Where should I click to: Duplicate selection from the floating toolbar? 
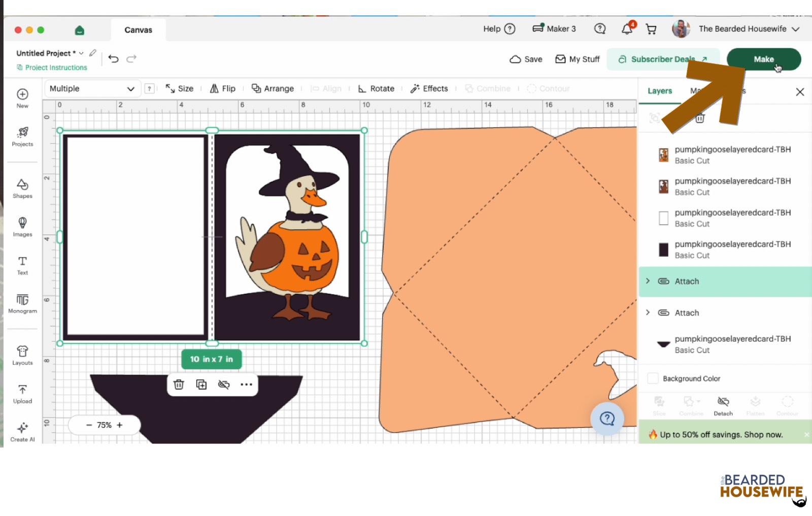click(201, 385)
